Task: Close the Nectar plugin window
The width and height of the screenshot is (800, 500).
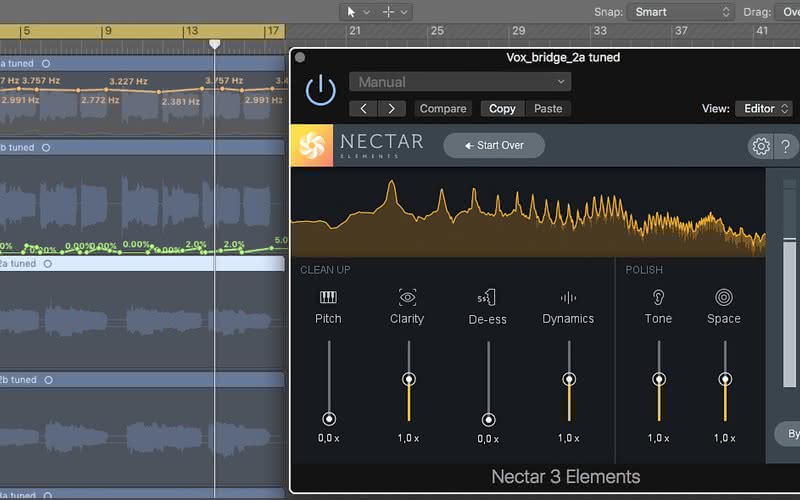Action: click(x=300, y=57)
